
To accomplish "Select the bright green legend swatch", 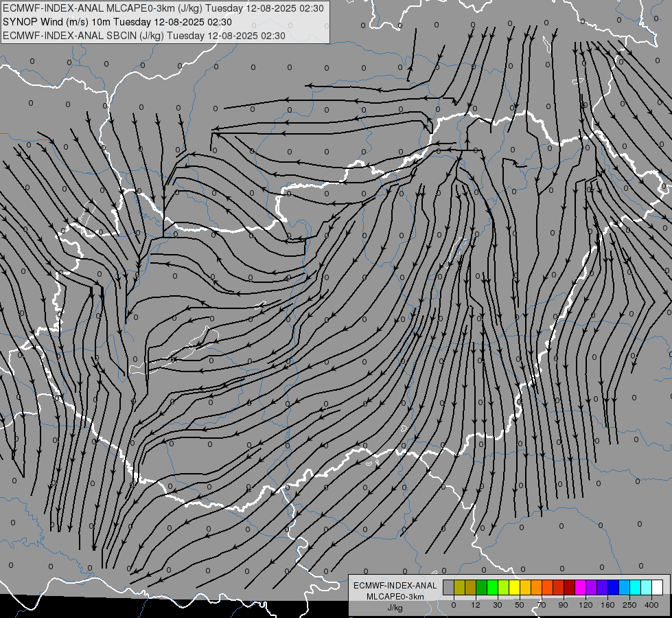I will [x=492, y=587].
